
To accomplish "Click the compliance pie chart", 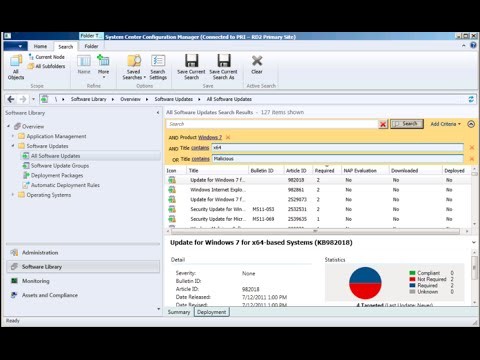I will pyautogui.click(x=365, y=283).
